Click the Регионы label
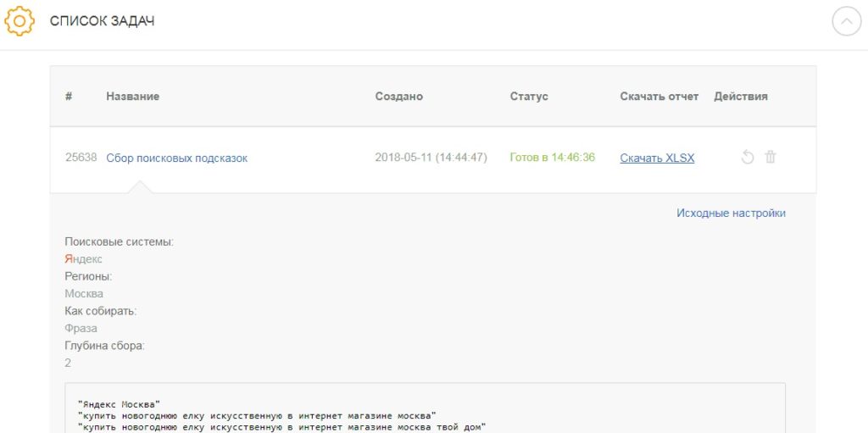The image size is (868, 433). [88, 276]
